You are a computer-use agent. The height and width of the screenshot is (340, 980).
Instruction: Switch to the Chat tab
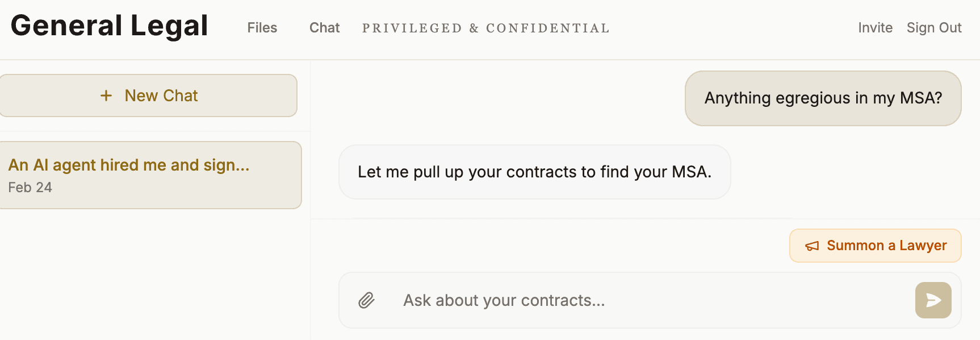click(x=324, y=27)
